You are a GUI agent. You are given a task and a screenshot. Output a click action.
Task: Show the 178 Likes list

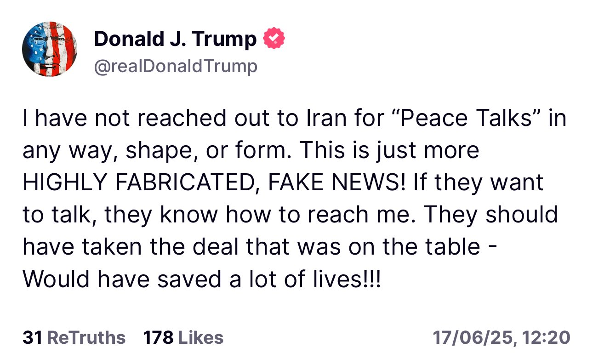(x=183, y=338)
